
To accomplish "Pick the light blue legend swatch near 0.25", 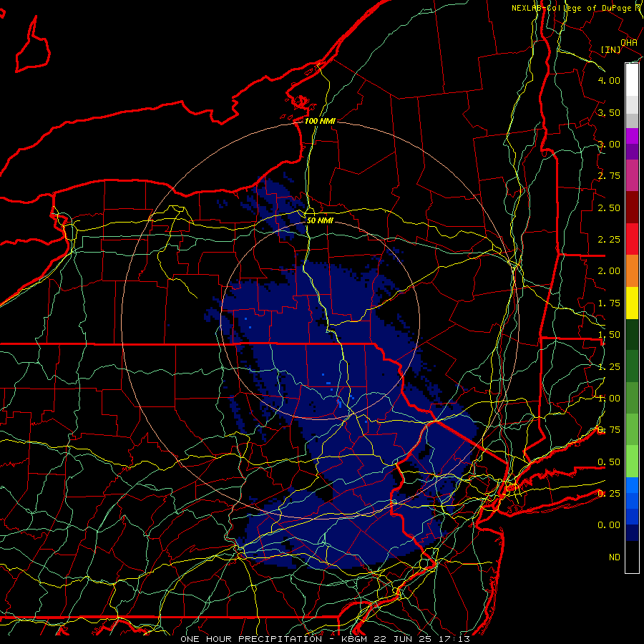I will tap(632, 485).
